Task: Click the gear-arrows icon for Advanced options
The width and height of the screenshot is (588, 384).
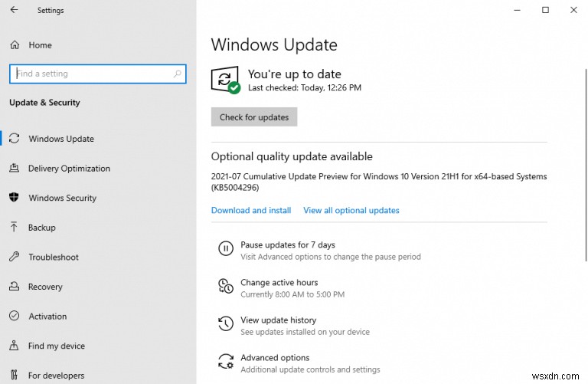Action: pos(226,361)
